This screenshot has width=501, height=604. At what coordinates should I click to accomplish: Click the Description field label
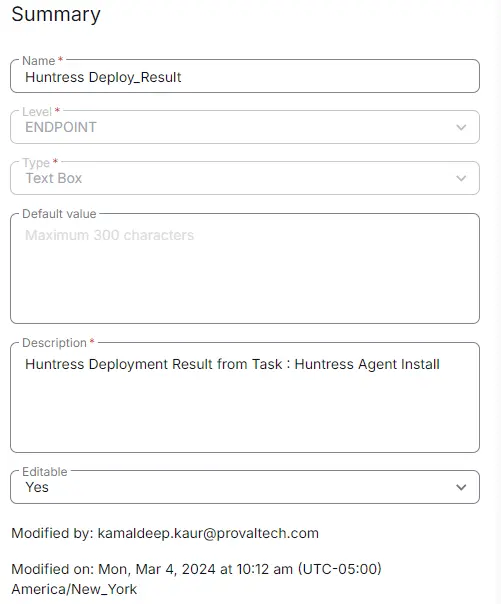click(x=54, y=342)
